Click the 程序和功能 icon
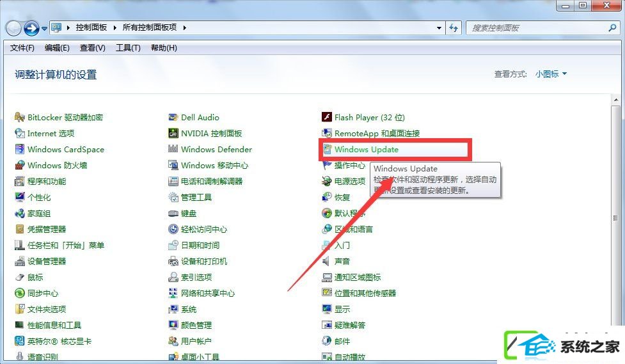This screenshot has width=625, height=364. tap(20, 182)
